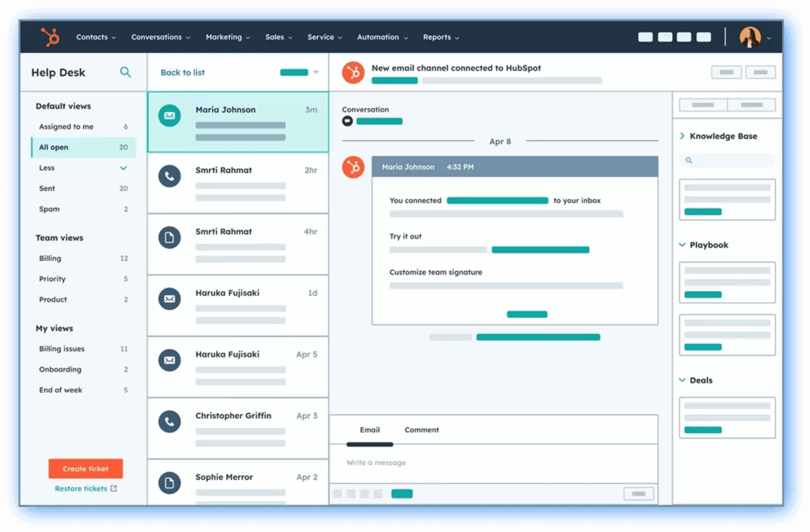
Task: Expand the Knowledge Base section
Action: 683,136
